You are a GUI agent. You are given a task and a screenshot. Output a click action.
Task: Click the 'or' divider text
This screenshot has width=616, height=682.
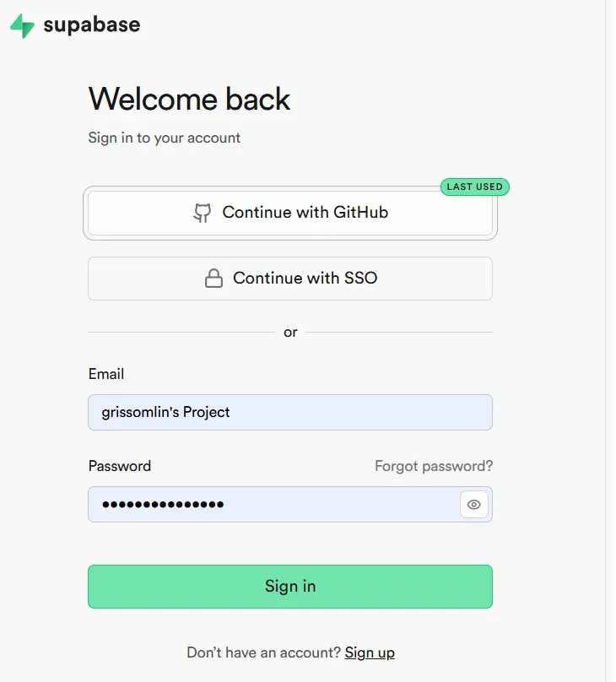(290, 333)
